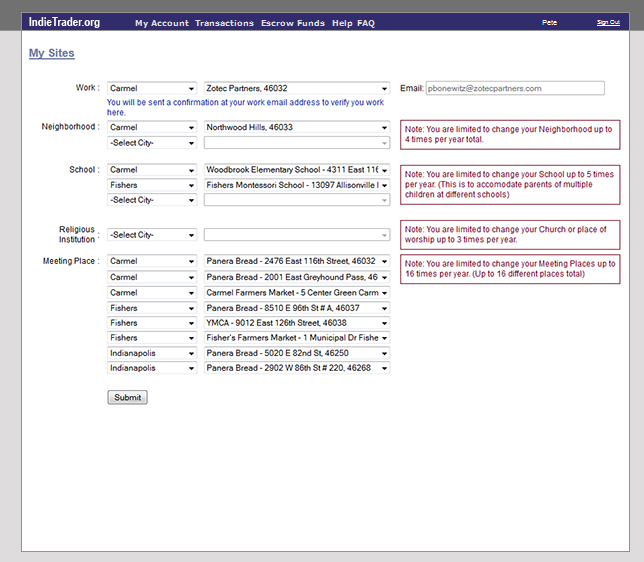
Task: Open city dropdown beside Panera Bread 86th St
Action: (x=152, y=368)
